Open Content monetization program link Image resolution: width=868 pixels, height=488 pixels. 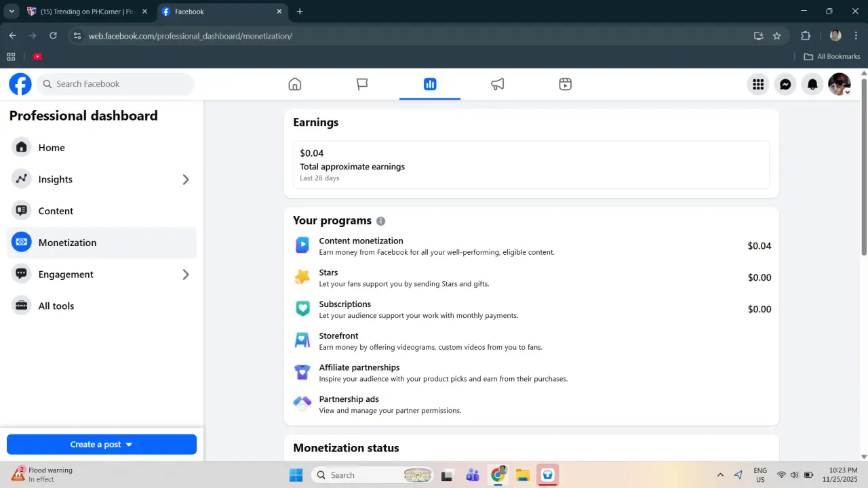click(361, 241)
